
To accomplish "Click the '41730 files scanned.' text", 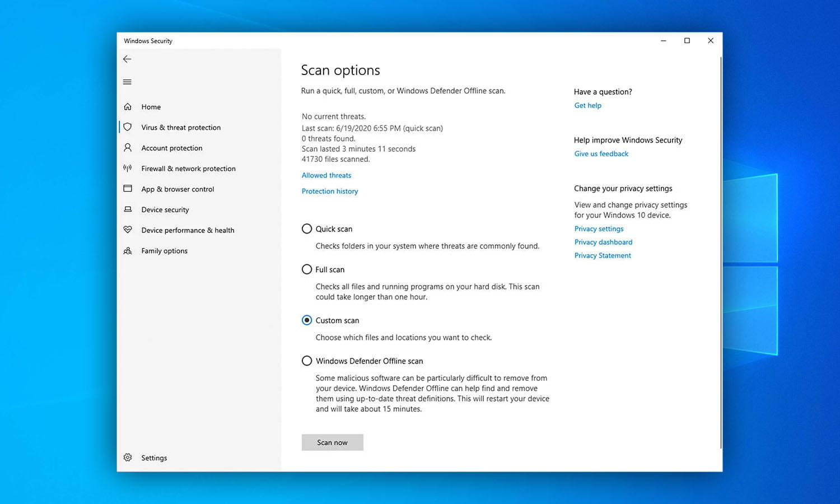I will (336, 159).
